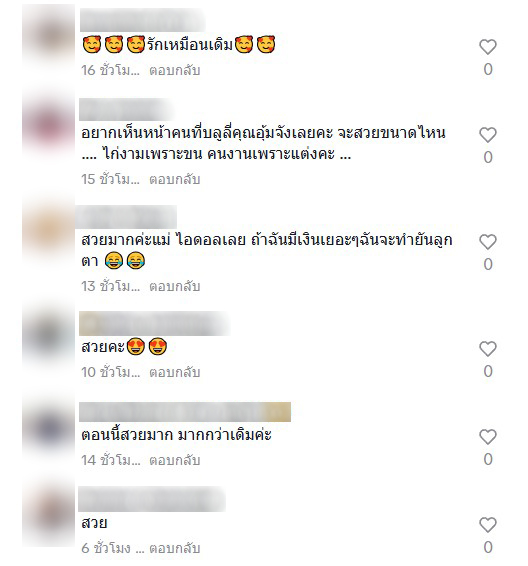Viewport: 528px width, 566px height.
Task: Heart the comment 'ตอนนี้สวยมาก มากกว่าเดิมค่ะ'
Action: pyautogui.click(x=488, y=437)
